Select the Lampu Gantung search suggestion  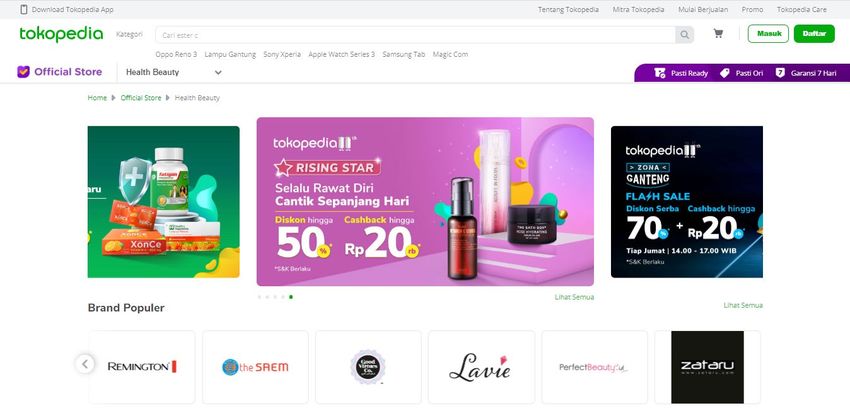(230, 54)
